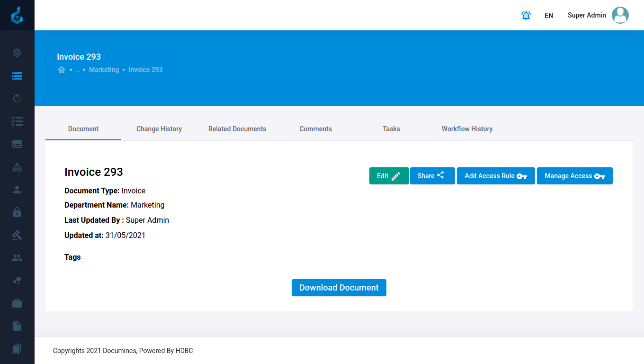The width and height of the screenshot is (644, 364).
Task: Switch to the Change History tab
Action: (x=159, y=129)
